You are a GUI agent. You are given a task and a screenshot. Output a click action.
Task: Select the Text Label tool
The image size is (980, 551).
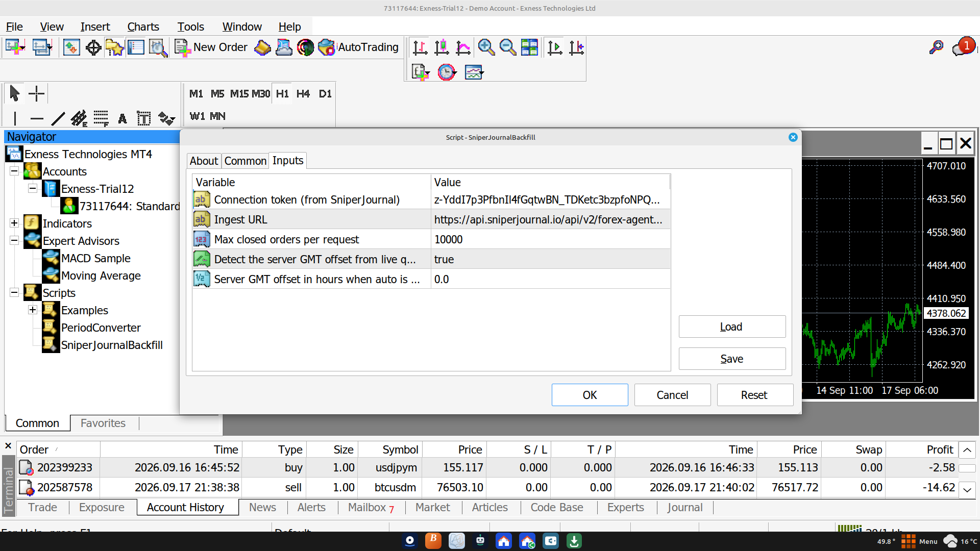144,118
